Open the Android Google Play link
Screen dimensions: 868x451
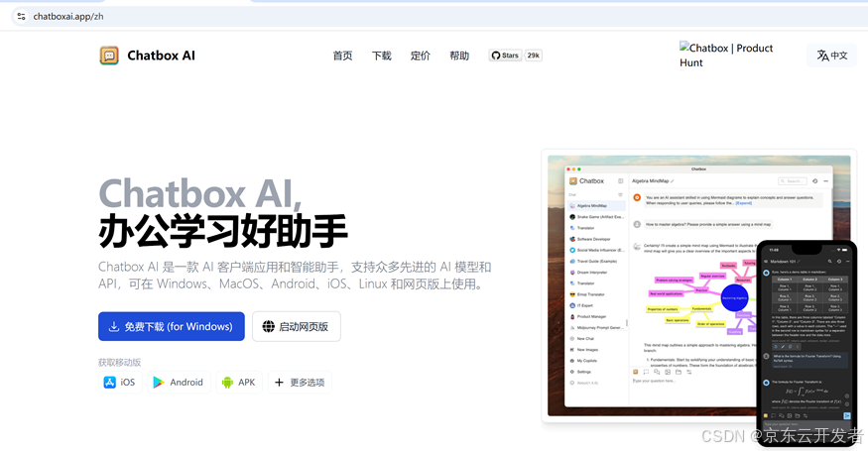[x=179, y=383]
